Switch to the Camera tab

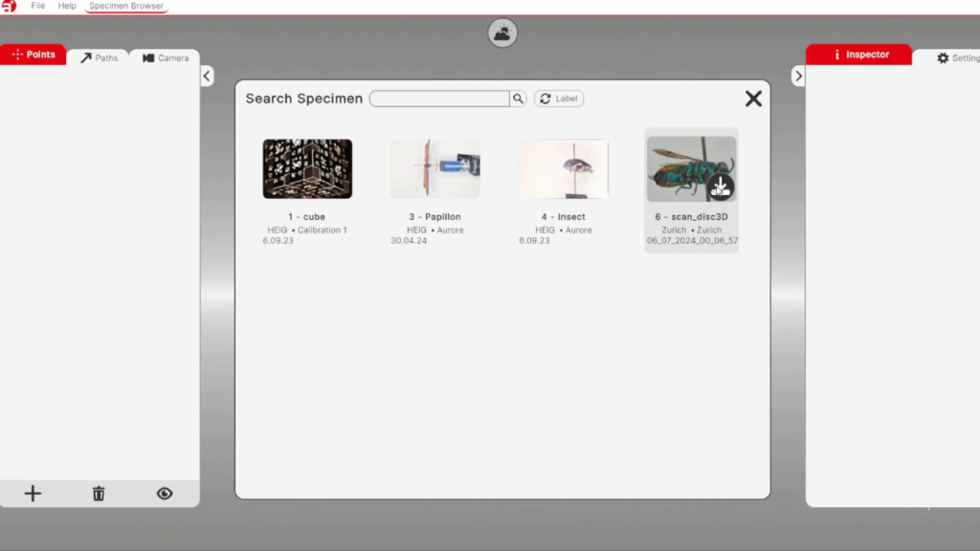tap(166, 58)
